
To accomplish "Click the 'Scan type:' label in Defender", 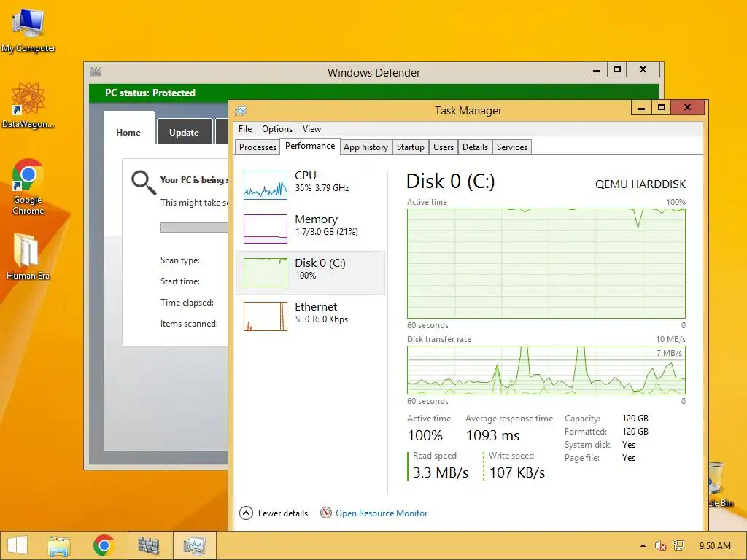I will 180,260.
